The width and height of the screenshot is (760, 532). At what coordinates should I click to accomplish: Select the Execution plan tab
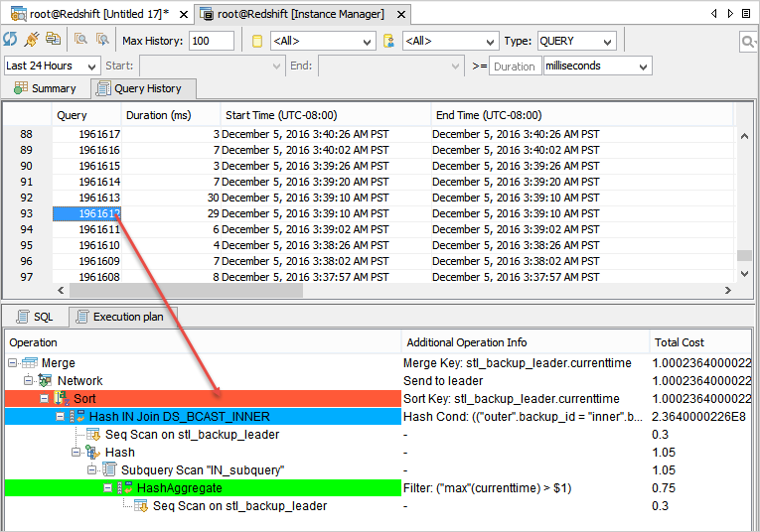pos(122,317)
